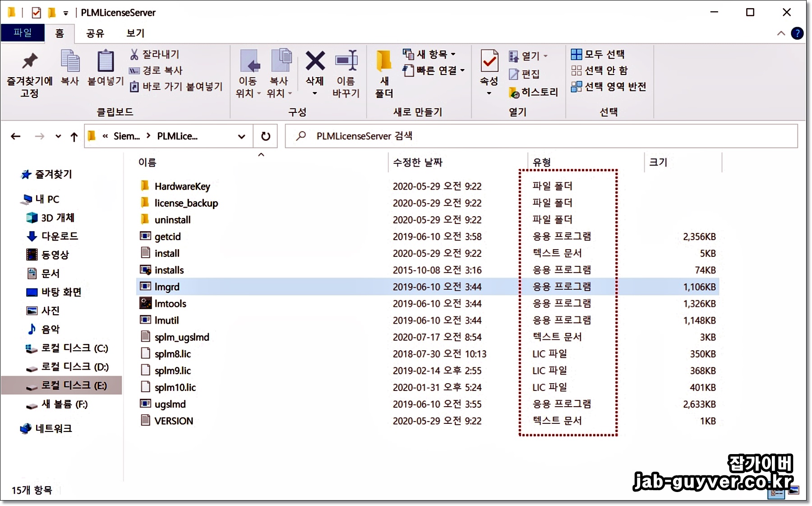Click the Delete (삭제) X icon

(315, 60)
